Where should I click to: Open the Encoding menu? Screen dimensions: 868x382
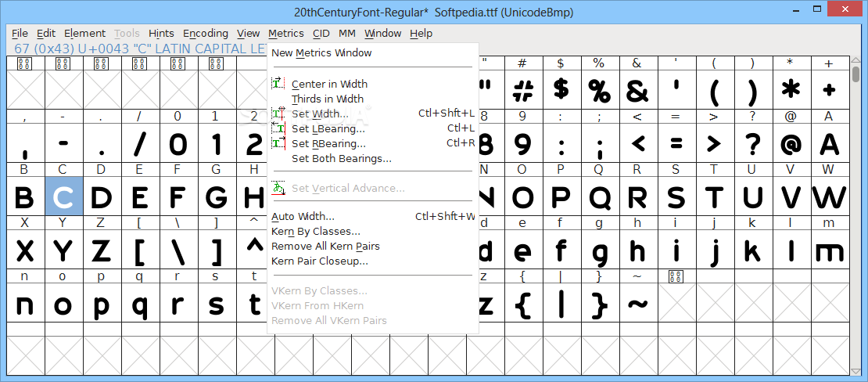[x=206, y=33]
